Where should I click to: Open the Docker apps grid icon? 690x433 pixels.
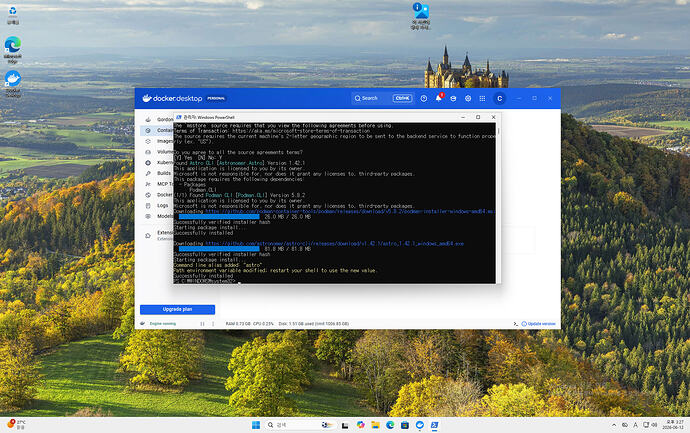click(x=482, y=99)
